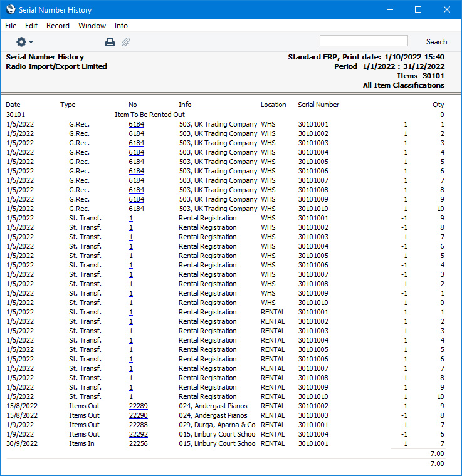The width and height of the screenshot is (462, 476).
Task: Click date 30/9/2022
Action: click(22, 443)
